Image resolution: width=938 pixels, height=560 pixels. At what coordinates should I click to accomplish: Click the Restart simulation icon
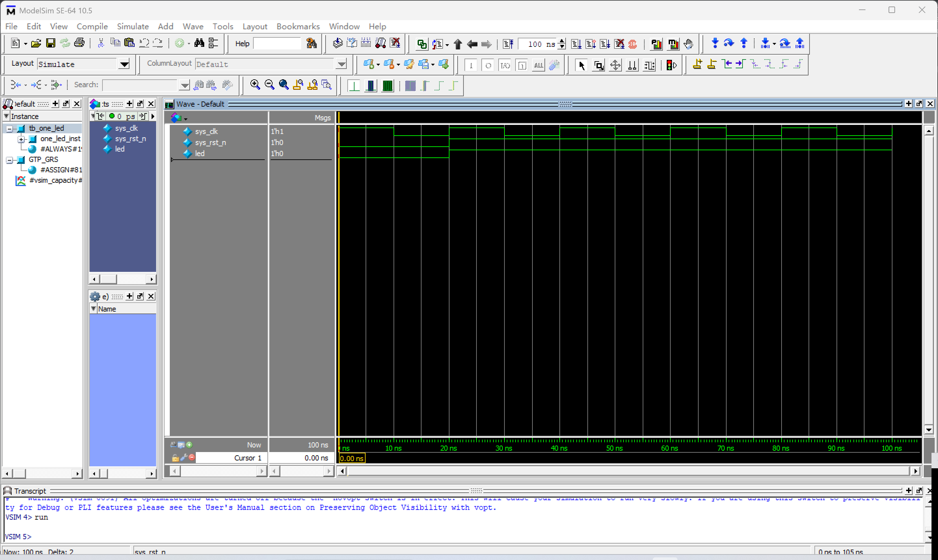pyautogui.click(x=508, y=44)
